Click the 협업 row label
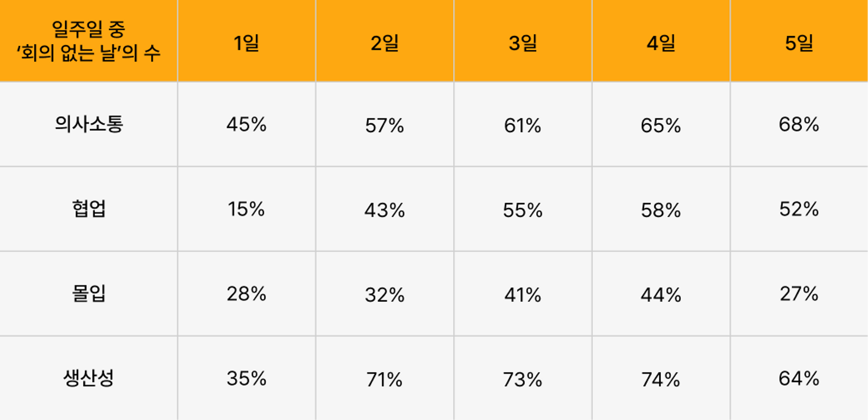 point(89,209)
